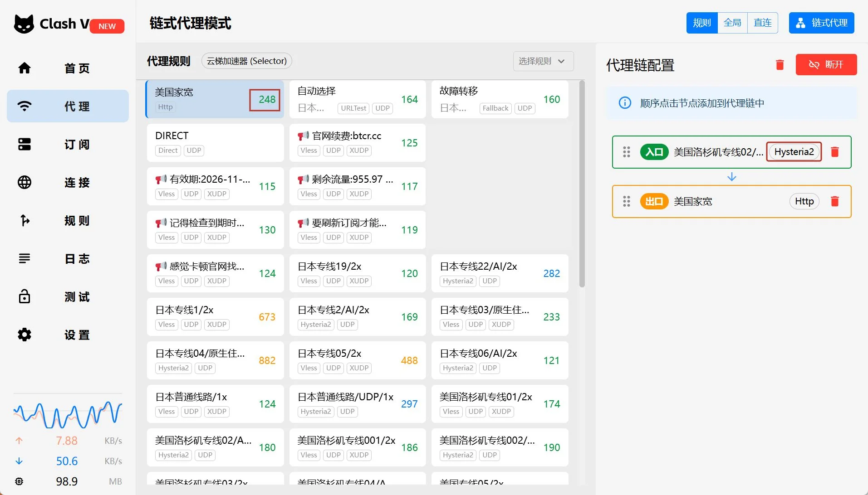Open the 选择规则 dropdown
This screenshot has height=495, width=868.
tap(543, 61)
